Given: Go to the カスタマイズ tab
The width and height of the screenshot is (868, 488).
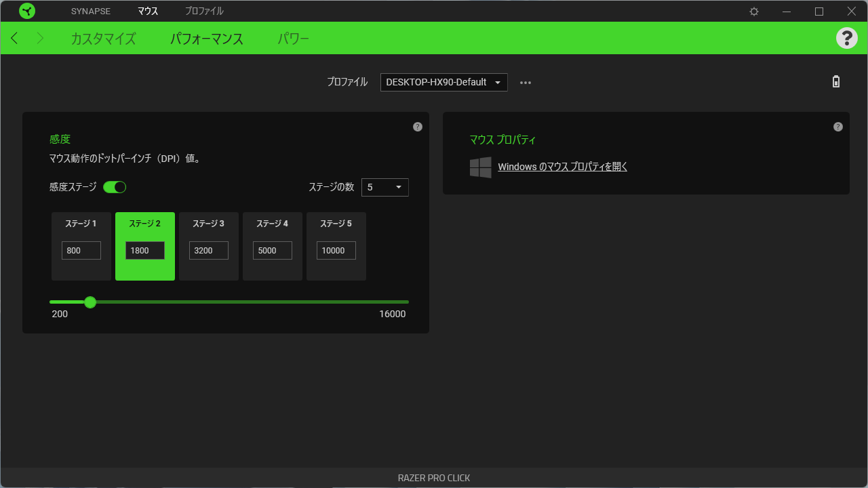Looking at the screenshot, I should [x=103, y=39].
